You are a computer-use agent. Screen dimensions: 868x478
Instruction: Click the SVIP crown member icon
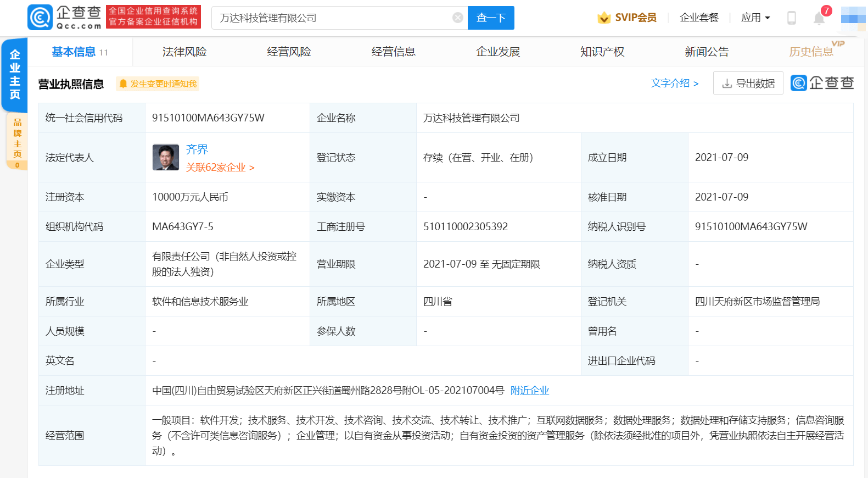[x=604, y=18]
